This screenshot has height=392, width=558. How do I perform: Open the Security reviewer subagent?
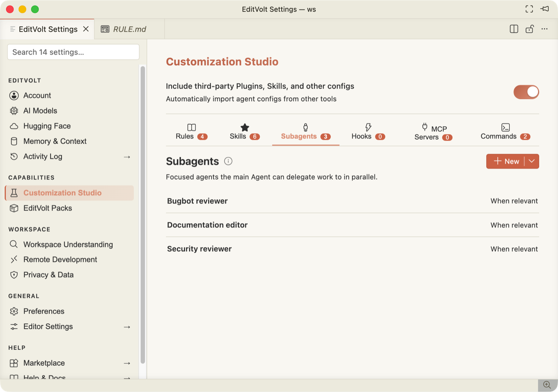(x=199, y=249)
